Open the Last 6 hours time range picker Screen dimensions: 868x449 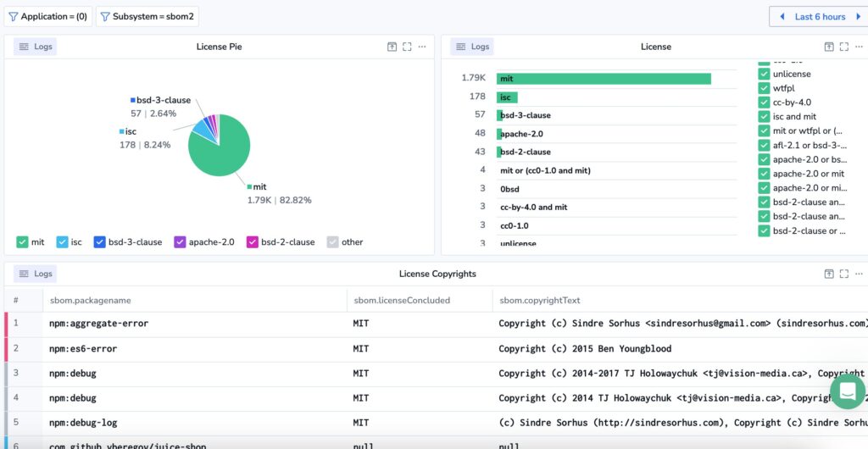tap(819, 17)
